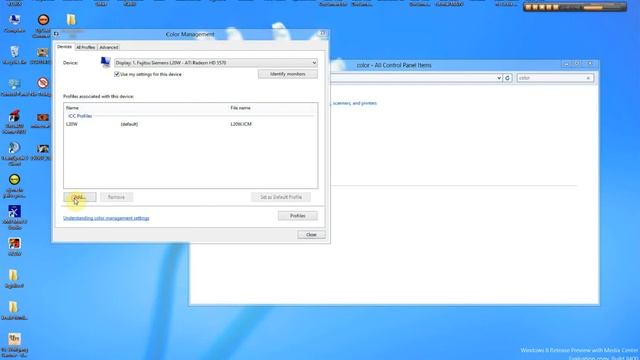Click the monitor icon beside Device label
The height and width of the screenshot is (360, 640).
coord(105,62)
